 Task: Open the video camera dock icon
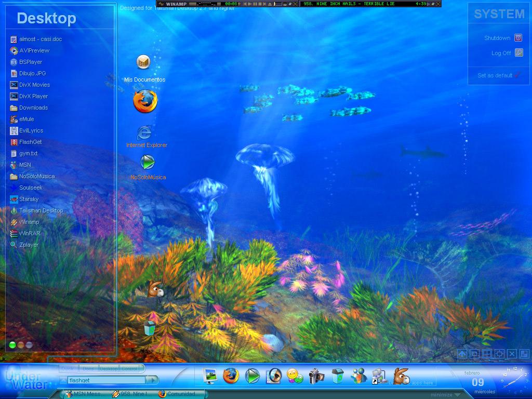coord(316,376)
